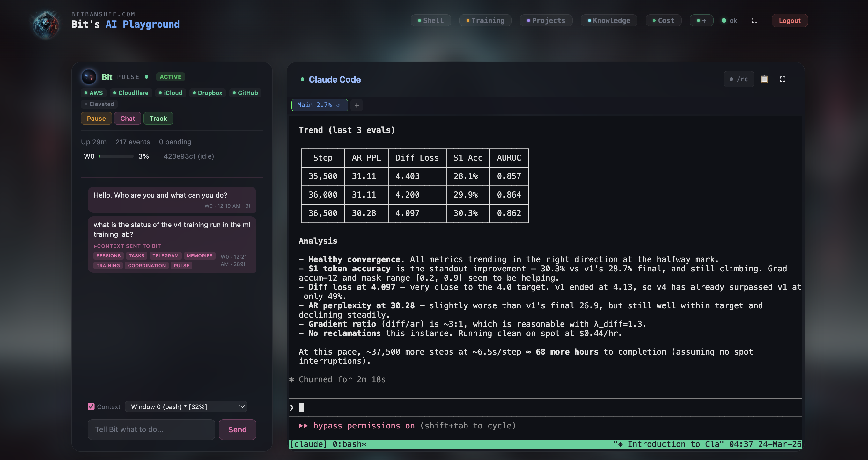Add a new terminal tab with plus
The height and width of the screenshot is (460, 868).
357,105
